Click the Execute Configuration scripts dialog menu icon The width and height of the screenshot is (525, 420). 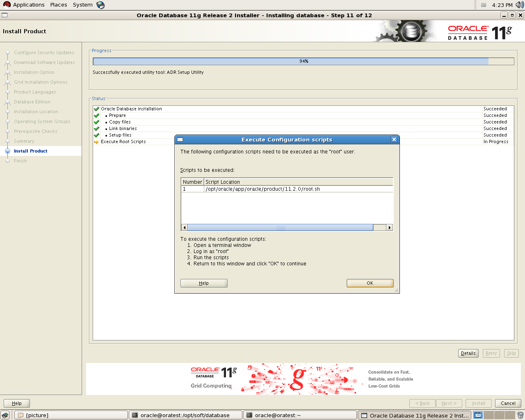point(180,139)
